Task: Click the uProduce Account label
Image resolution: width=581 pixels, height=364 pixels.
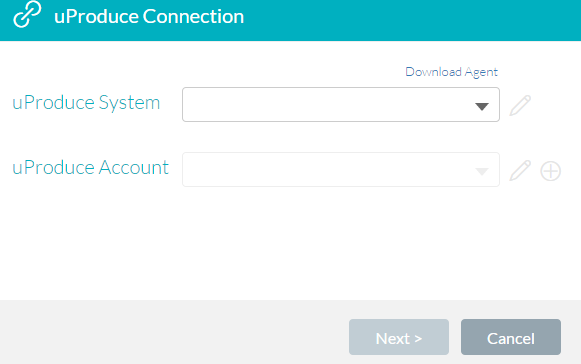Action: pyautogui.click(x=90, y=168)
